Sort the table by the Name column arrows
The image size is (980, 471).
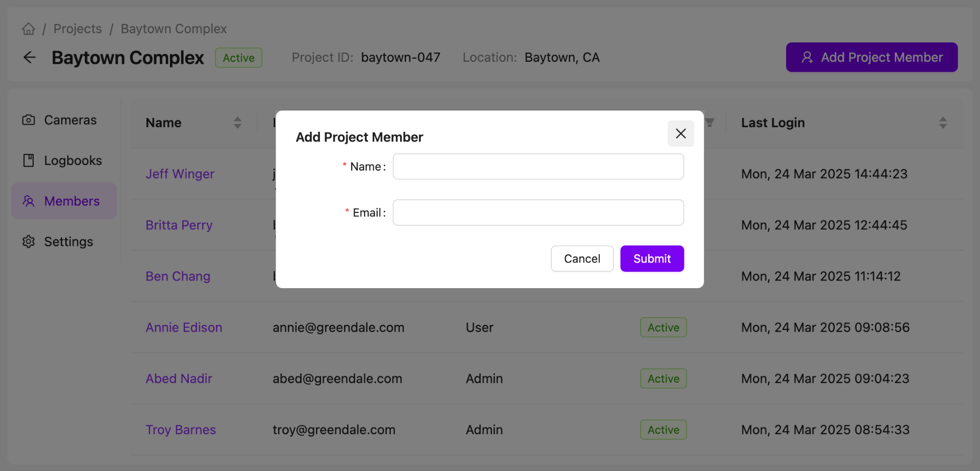click(237, 123)
